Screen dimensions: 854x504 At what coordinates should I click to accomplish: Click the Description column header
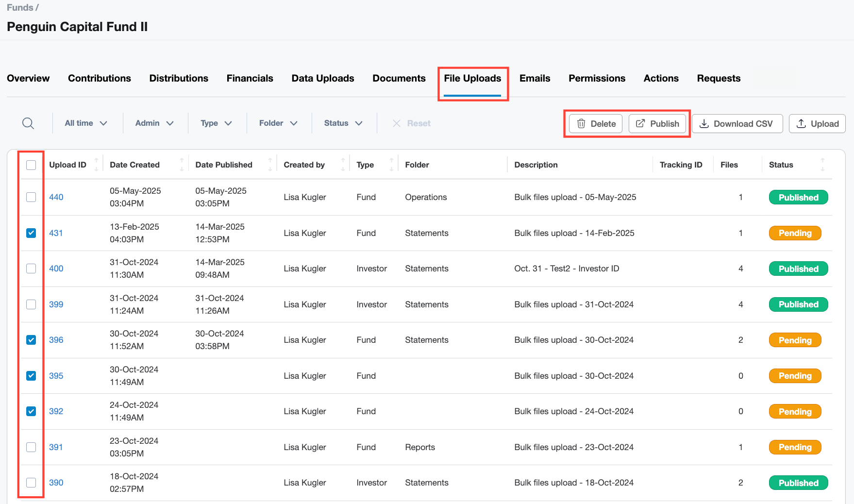click(x=536, y=165)
